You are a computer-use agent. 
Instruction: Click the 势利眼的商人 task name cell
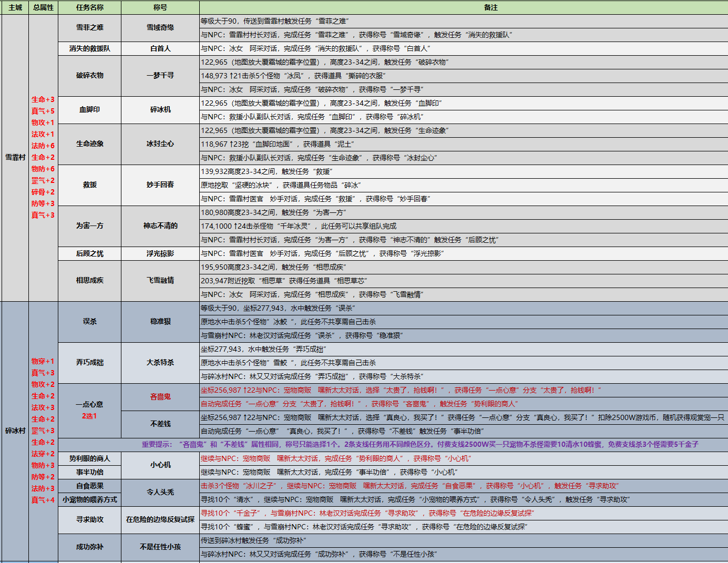[x=90, y=458]
